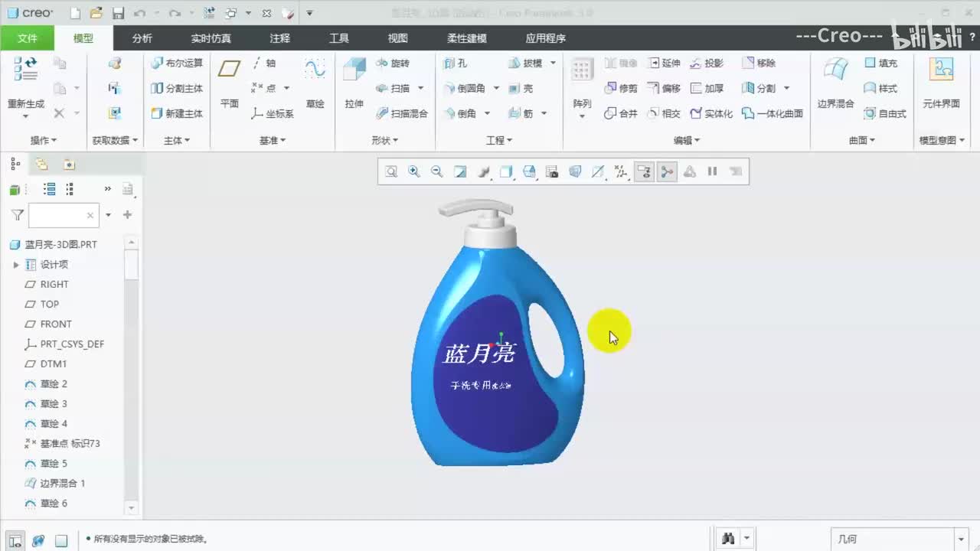Click the Revolve (旋转) tool
The image size is (980, 551).
[x=393, y=64]
